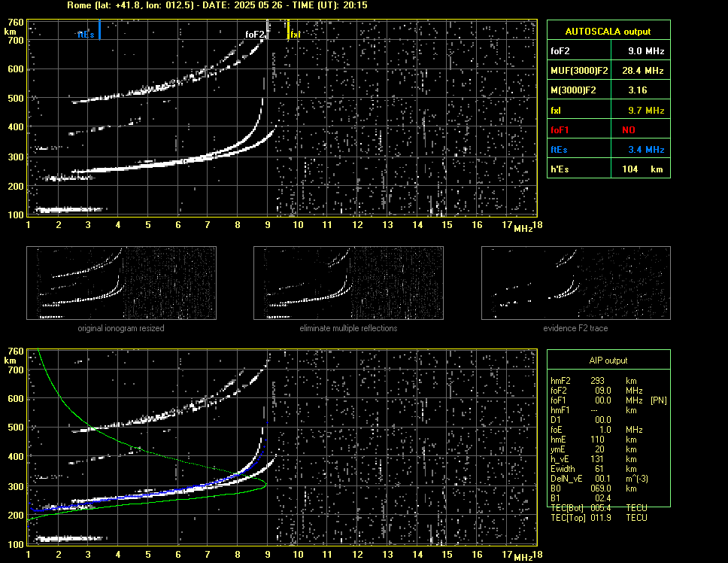Click the h'Es label in AUTOSCALA table

tap(560, 169)
